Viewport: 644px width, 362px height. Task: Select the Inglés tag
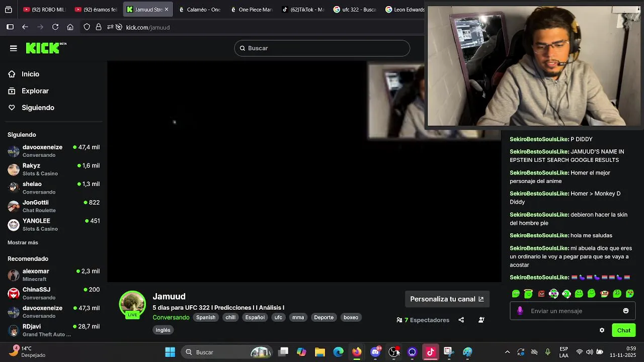coord(163,330)
